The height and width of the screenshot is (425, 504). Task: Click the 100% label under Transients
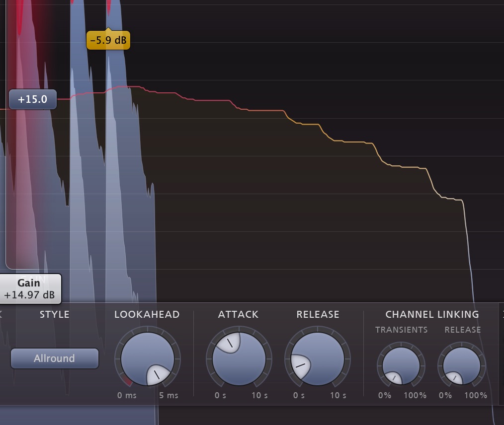415,395
